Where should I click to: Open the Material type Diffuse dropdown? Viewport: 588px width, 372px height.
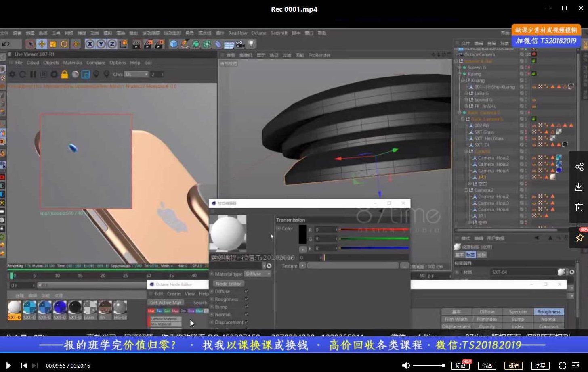pyautogui.click(x=258, y=274)
